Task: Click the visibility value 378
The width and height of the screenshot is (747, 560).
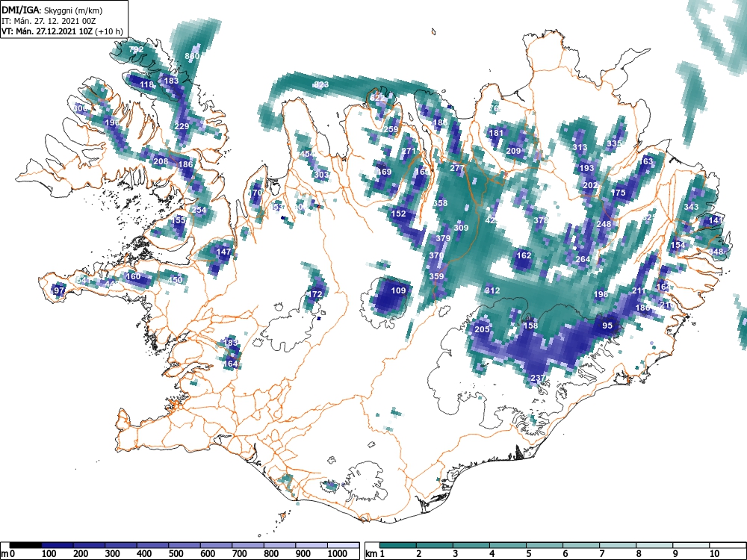Action: click(x=541, y=220)
